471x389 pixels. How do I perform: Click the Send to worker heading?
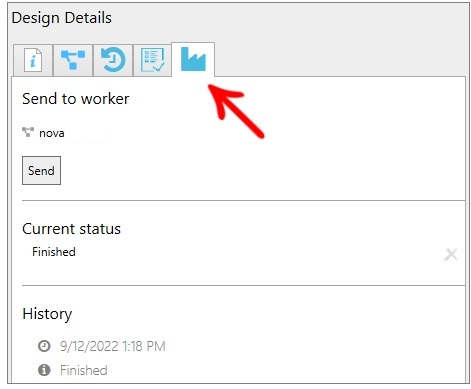(76, 99)
